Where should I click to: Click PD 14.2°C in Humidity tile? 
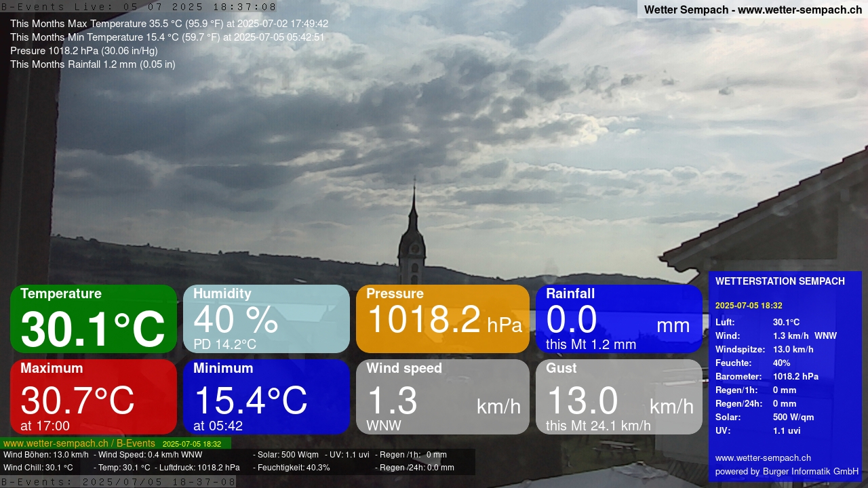pos(224,344)
